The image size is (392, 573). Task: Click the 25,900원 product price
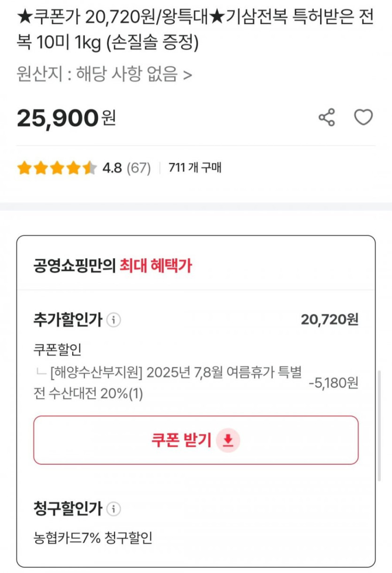click(66, 118)
